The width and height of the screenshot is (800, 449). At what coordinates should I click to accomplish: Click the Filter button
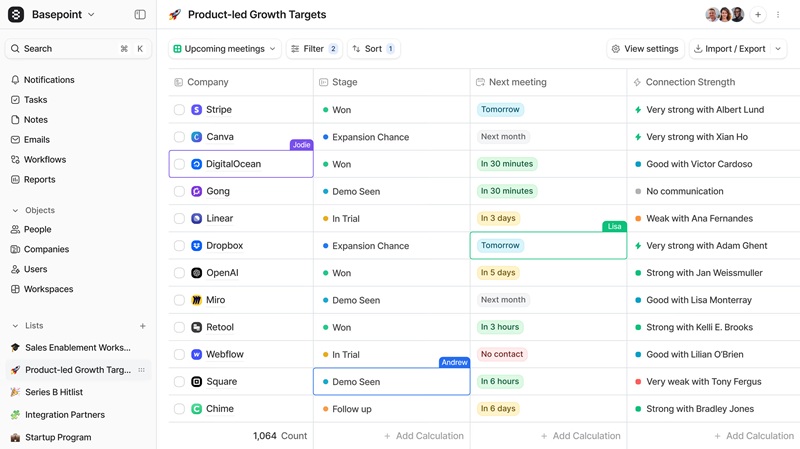tap(313, 49)
